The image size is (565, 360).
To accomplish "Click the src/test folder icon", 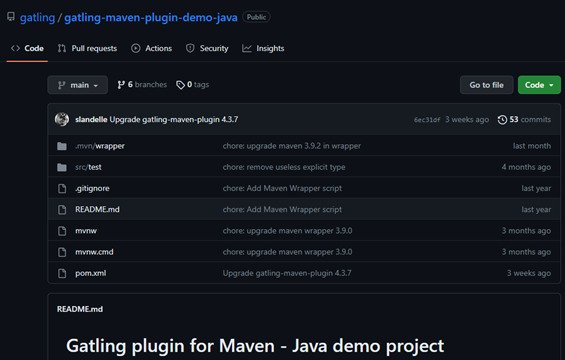I will (x=62, y=167).
